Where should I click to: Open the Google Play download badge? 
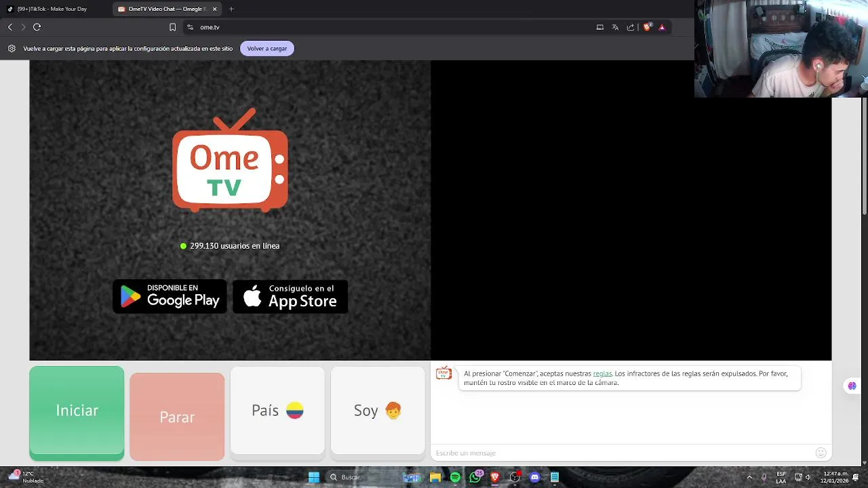click(x=170, y=296)
